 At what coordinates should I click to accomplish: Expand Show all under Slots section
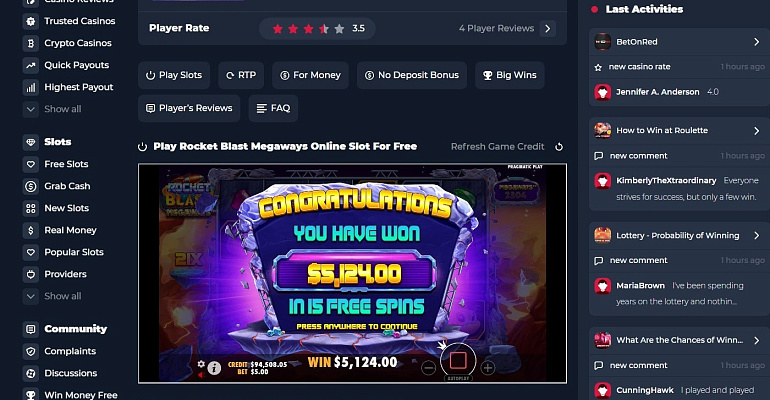pyautogui.click(x=52, y=296)
